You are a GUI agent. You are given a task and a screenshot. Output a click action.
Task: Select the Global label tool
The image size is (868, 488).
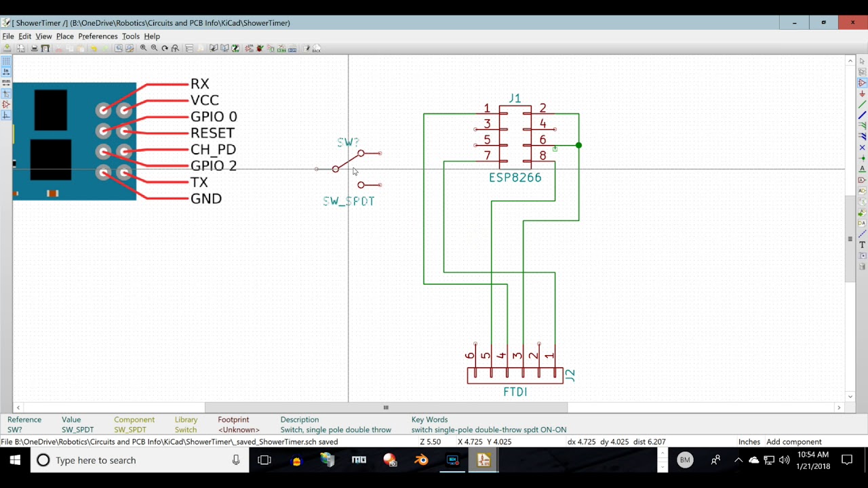863,180
